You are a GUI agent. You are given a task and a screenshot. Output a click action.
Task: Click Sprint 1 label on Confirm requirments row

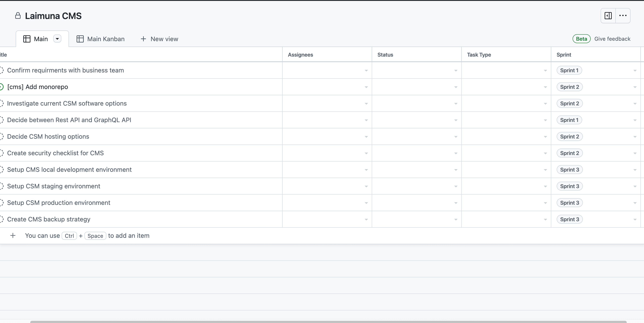tap(569, 70)
